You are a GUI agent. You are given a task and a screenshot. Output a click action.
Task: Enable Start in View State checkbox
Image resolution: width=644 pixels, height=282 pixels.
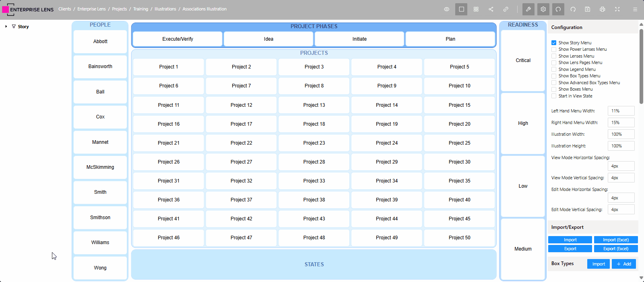(554, 96)
